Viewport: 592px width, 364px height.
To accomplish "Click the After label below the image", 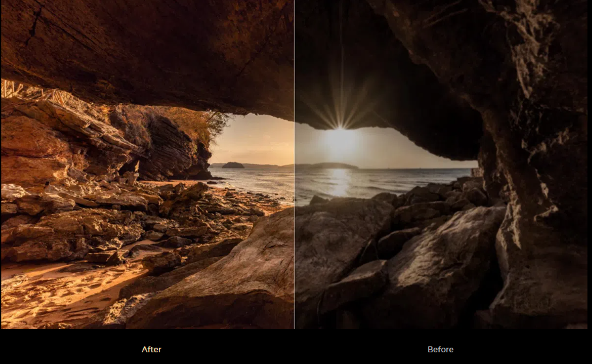I will coord(152,350).
